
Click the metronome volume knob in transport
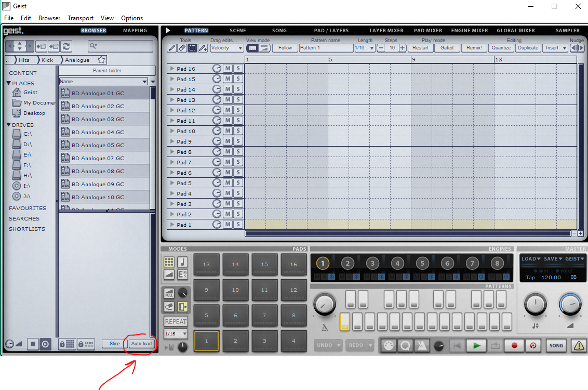438,346
